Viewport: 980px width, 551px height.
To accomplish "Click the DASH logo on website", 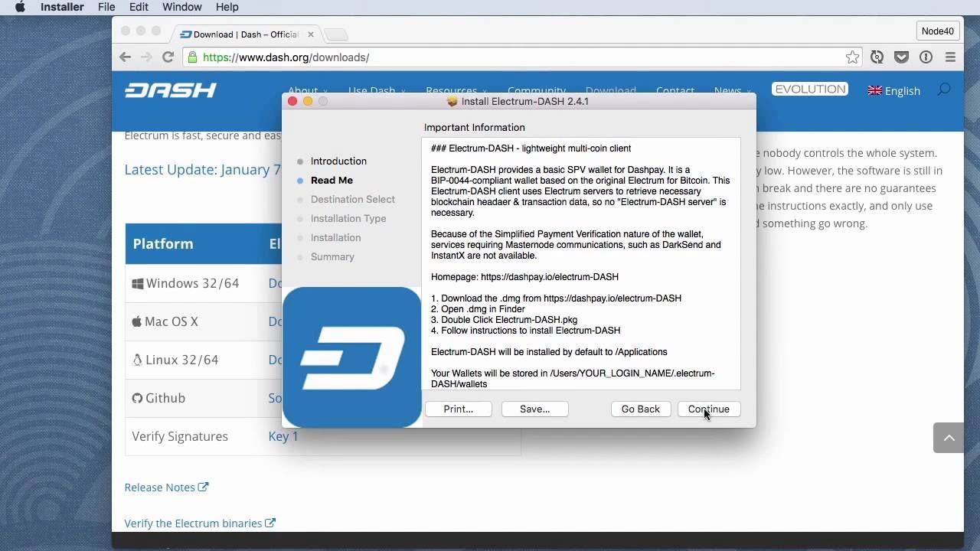I will (x=171, y=90).
